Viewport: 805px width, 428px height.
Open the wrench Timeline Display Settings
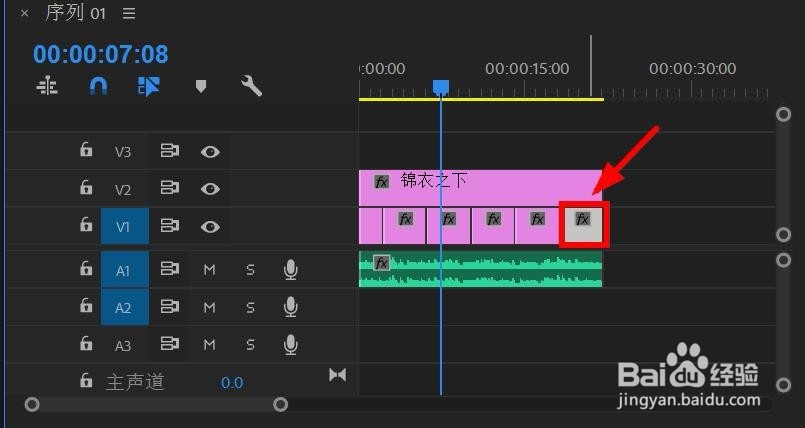pyautogui.click(x=252, y=86)
